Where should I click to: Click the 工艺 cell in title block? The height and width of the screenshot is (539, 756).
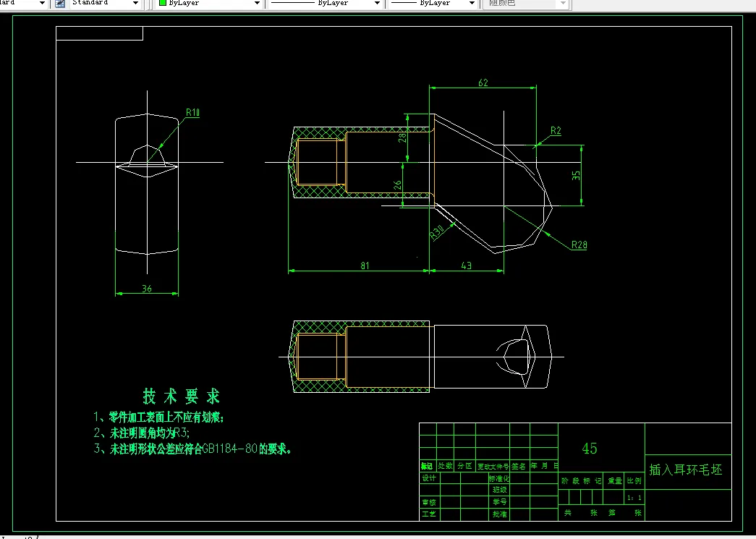pyautogui.click(x=429, y=514)
